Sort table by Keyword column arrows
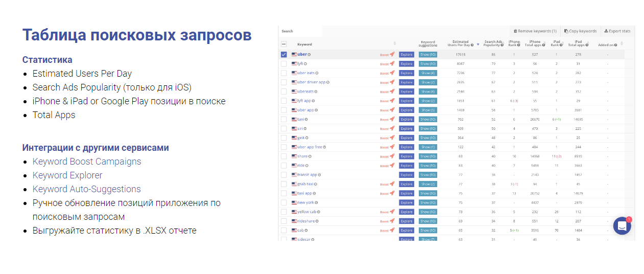The image size is (644, 274). coord(394,43)
